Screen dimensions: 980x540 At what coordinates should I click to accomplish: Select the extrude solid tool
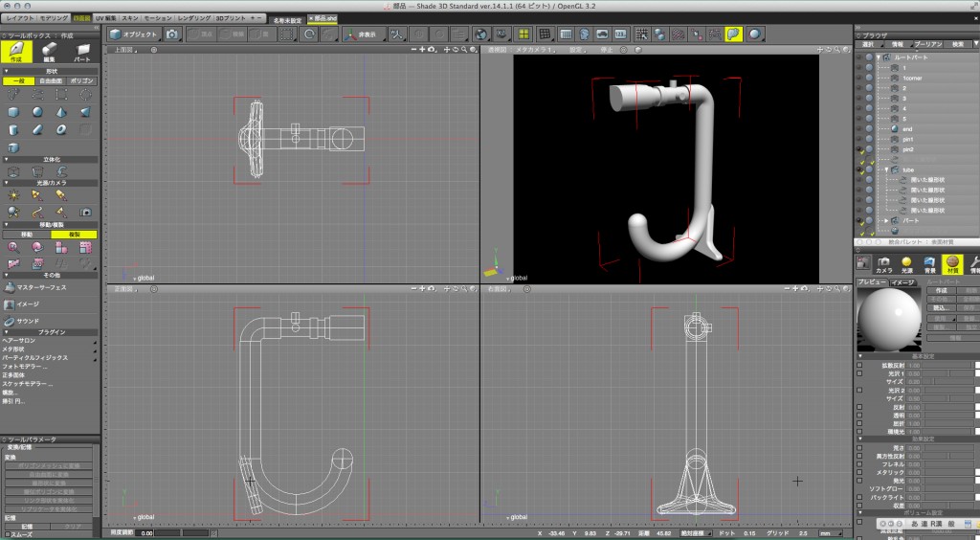(13, 171)
